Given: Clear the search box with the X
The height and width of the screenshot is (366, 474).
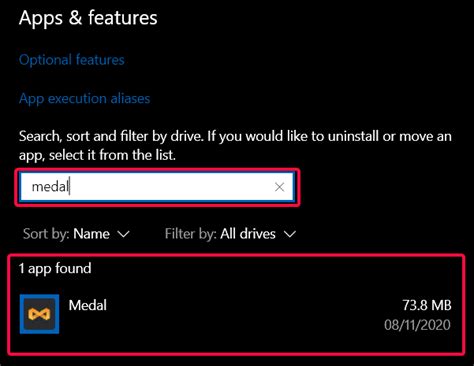Looking at the screenshot, I should pos(279,187).
